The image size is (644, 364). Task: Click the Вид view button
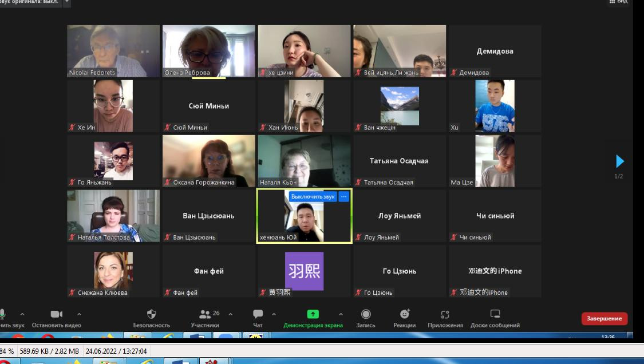(x=619, y=2)
